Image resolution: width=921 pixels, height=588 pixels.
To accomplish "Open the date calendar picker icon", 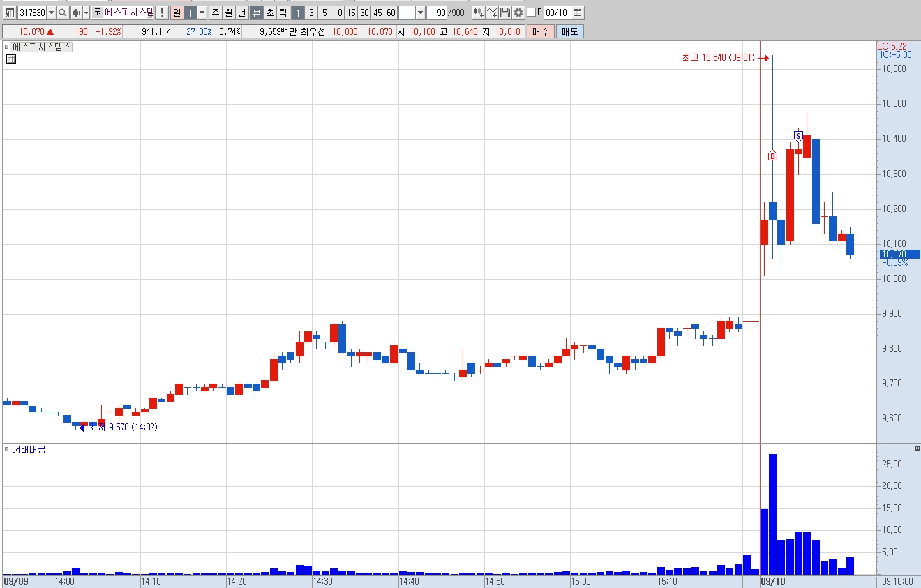I will (x=577, y=13).
